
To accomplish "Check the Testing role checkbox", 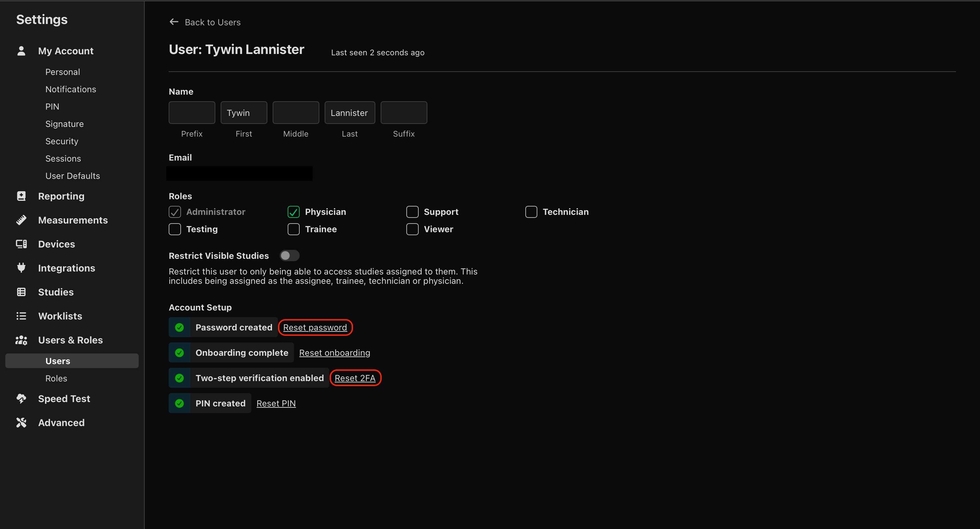I will coord(175,229).
